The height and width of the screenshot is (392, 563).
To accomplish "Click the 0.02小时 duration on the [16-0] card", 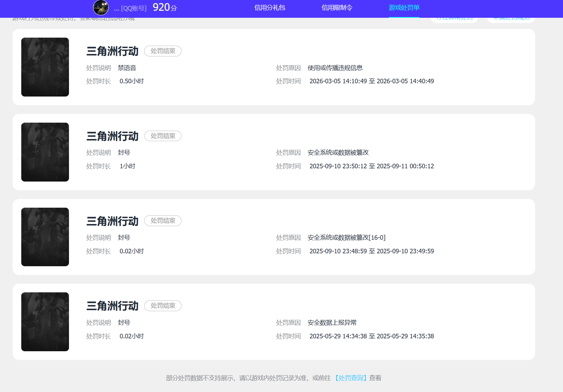I will pos(132,251).
